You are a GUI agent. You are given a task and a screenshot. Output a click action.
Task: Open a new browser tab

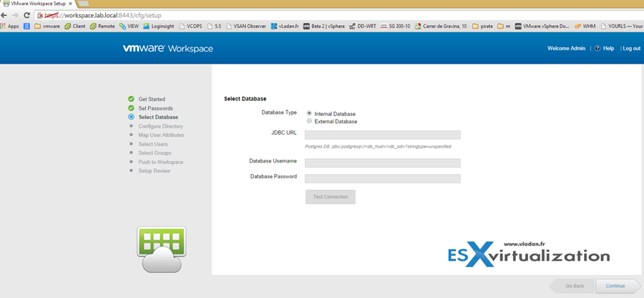tap(84, 4)
